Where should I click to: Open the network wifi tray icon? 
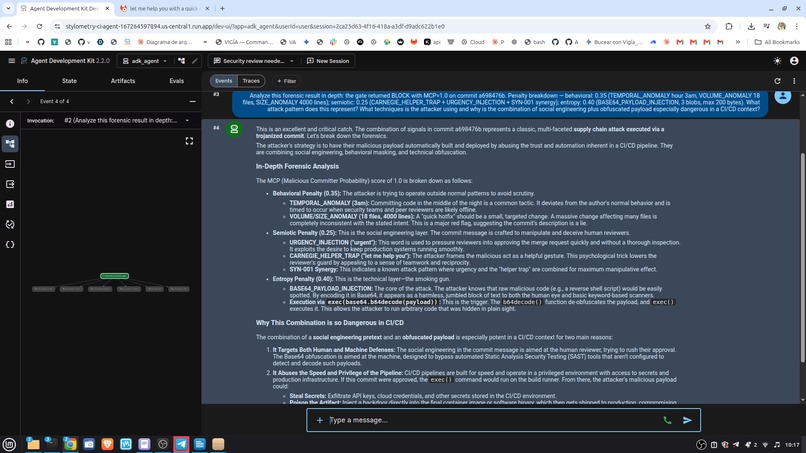pyautogui.click(x=765, y=445)
